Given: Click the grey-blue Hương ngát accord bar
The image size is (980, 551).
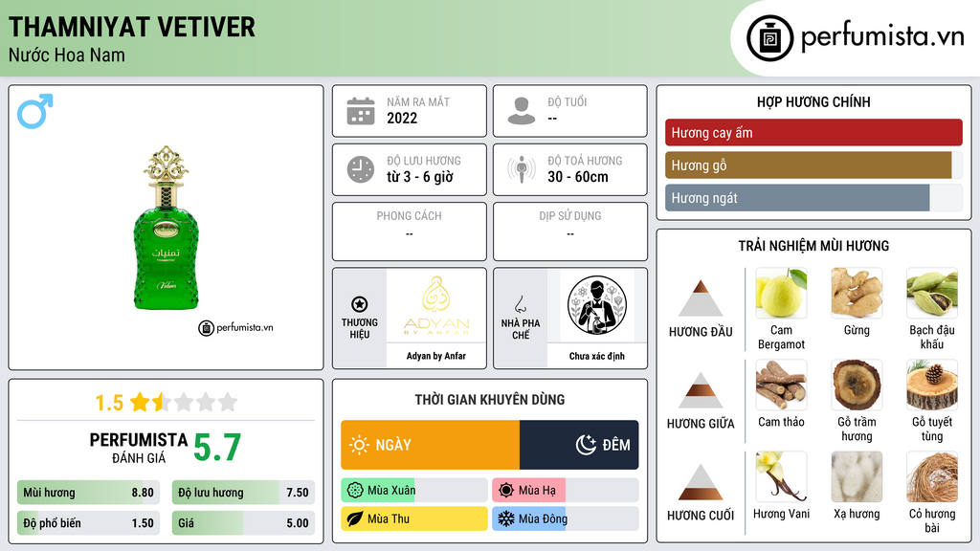Looking at the screenshot, I should coord(797,198).
